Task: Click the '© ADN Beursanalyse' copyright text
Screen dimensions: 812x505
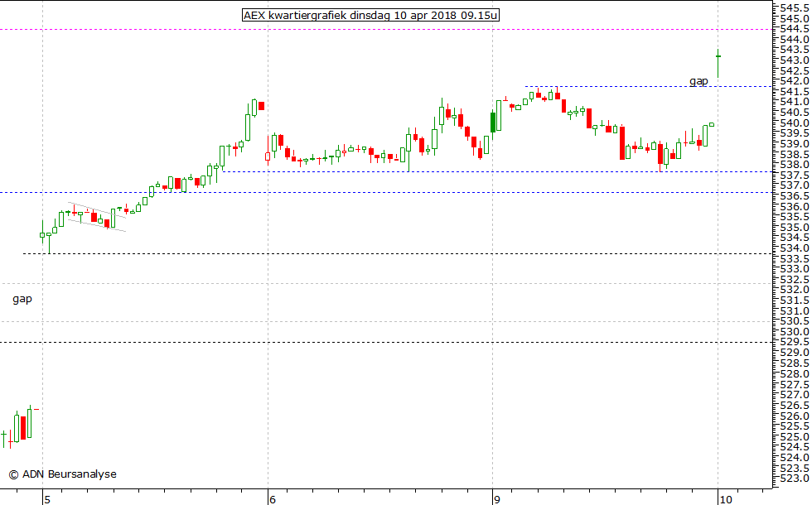Action: 63,474
